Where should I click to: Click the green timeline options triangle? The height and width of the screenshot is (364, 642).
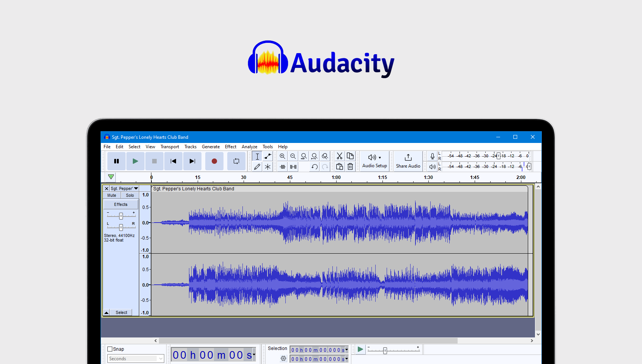pyautogui.click(x=111, y=177)
